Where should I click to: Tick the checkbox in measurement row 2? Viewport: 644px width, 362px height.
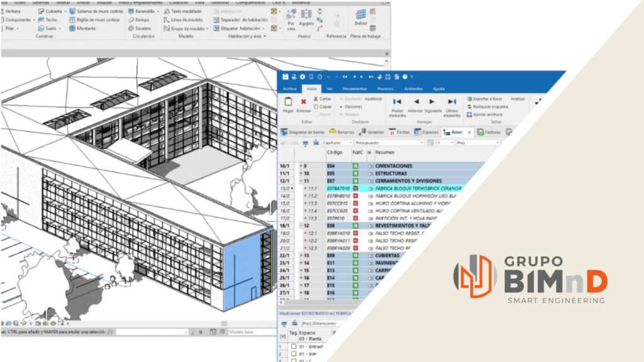point(294,354)
